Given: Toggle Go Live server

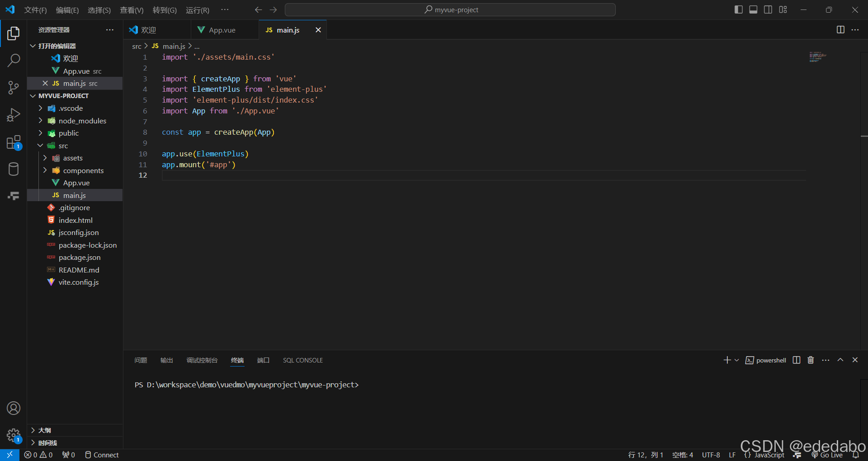Looking at the screenshot, I should point(827,455).
